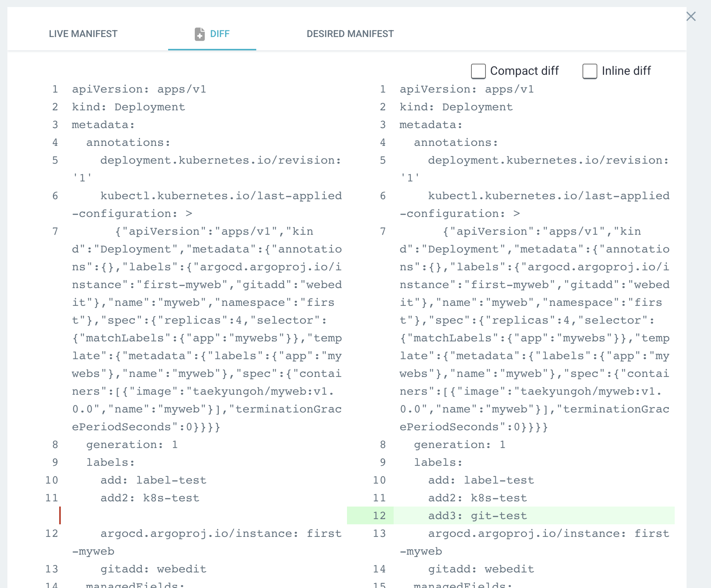Screen dimensions: 711x588
Task: Click left pane line apiVersion: apps/v1
Action: click(x=139, y=89)
